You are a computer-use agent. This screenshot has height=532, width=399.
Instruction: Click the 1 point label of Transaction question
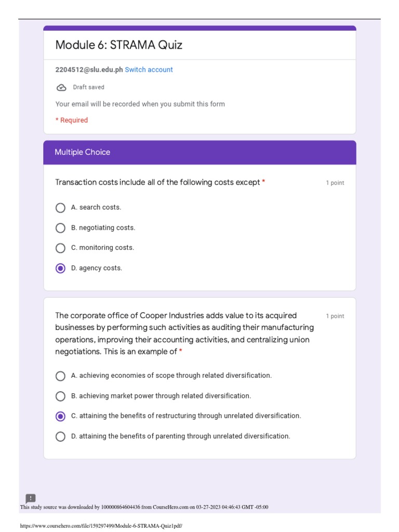coord(335,183)
